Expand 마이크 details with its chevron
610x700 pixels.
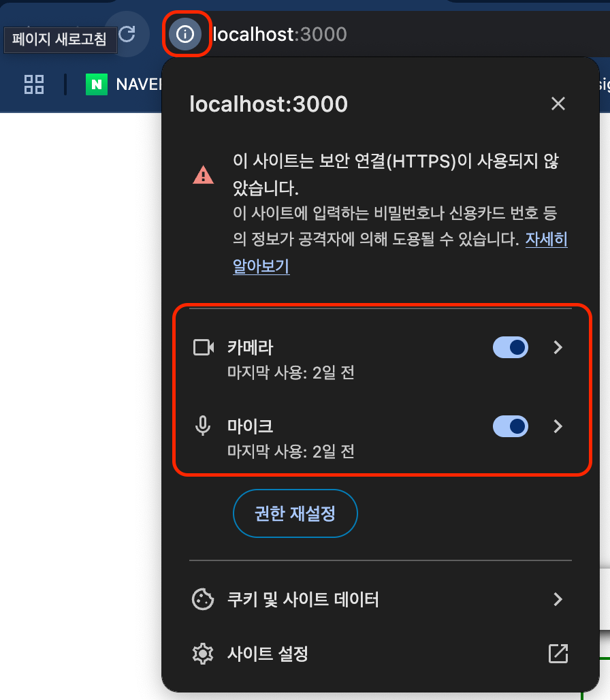coord(558,426)
